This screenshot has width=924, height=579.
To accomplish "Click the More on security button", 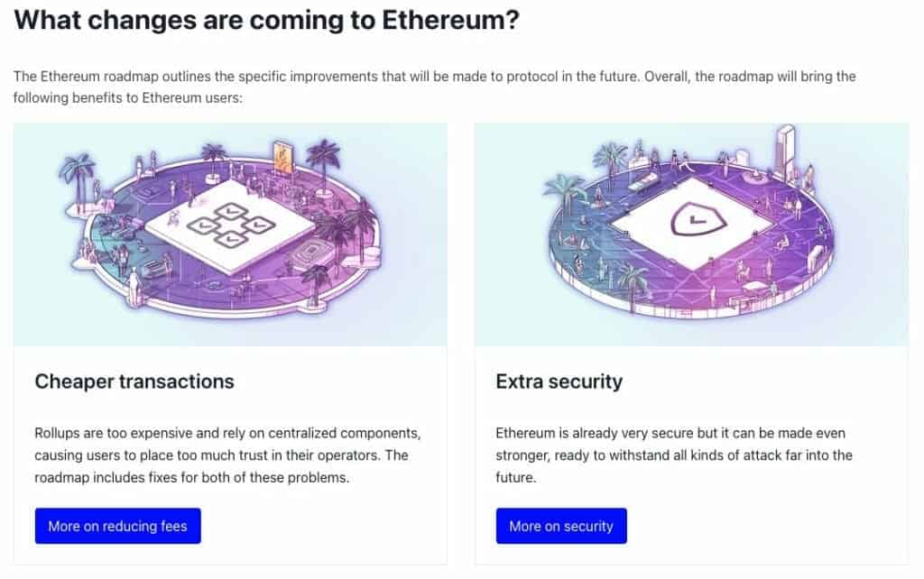I will click(561, 526).
